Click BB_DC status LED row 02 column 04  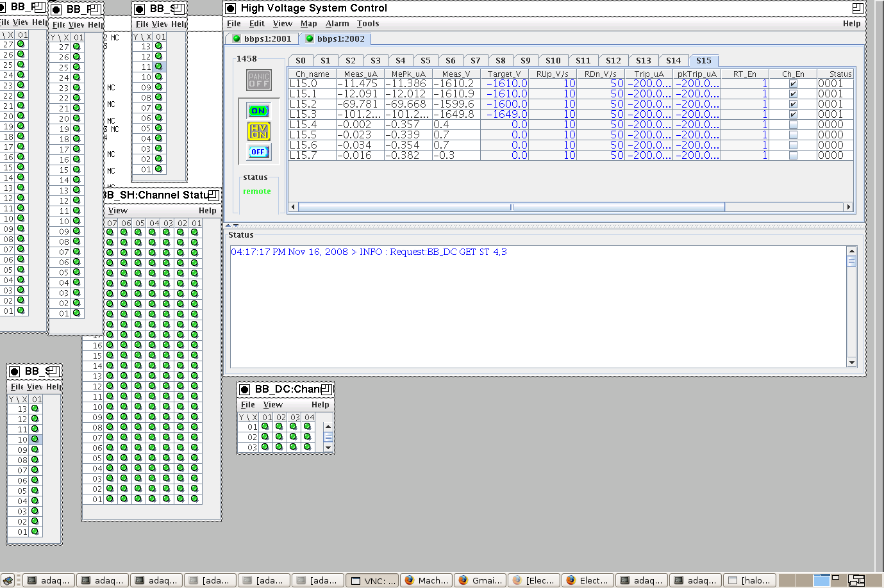click(307, 437)
